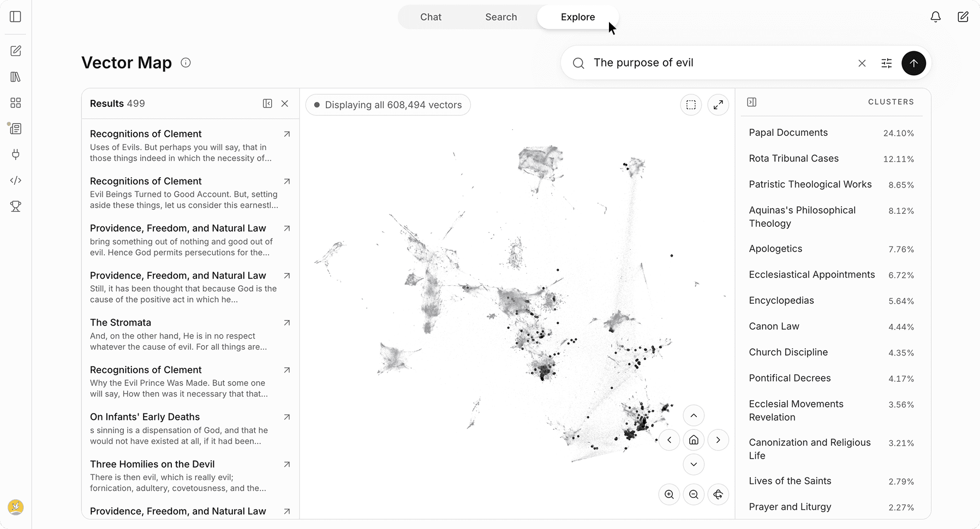
Task: Switch to the Search tab
Action: click(501, 17)
